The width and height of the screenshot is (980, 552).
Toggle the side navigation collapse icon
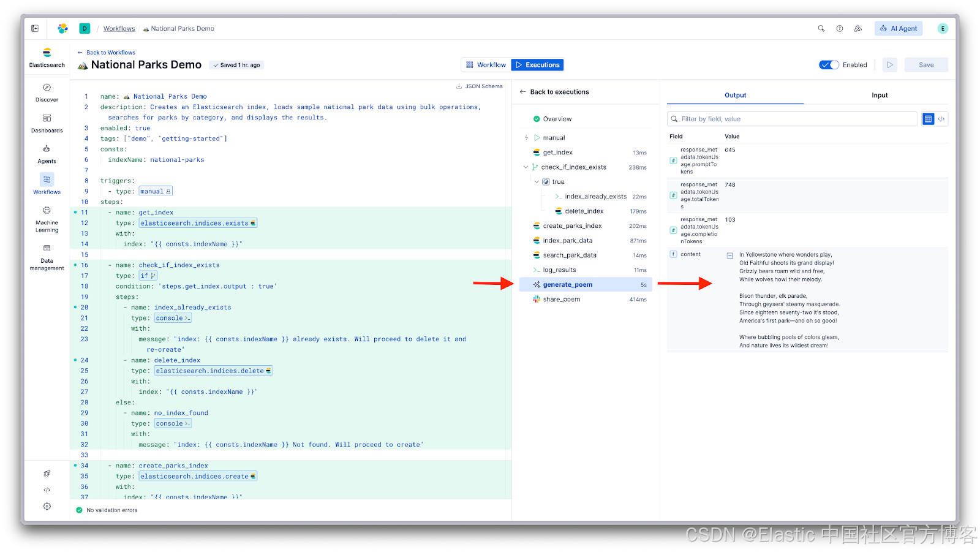coord(35,28)
